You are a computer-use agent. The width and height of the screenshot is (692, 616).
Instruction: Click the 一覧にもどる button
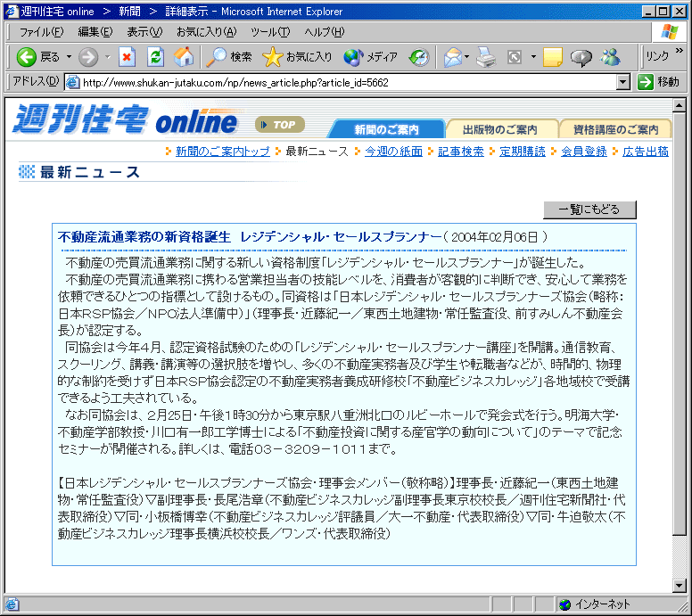point(589,209)
